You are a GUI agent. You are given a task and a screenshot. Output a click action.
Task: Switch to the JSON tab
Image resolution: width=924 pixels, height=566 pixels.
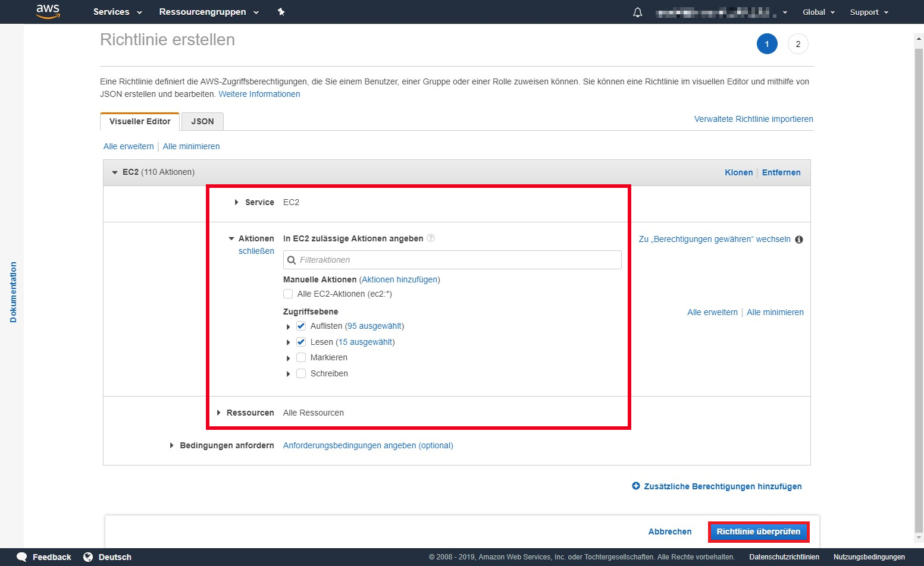pyautogui.click(x=202, y=121)
